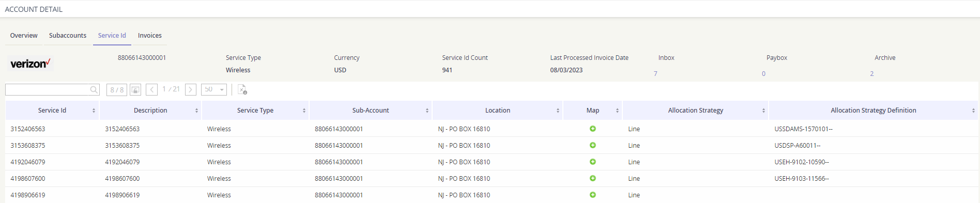Sort by Sub-Account column arrows

(427, 111)
